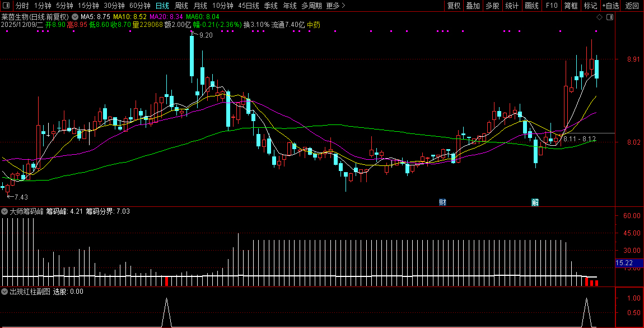
Task: Click the diamond icon above the chart
Action: [x=599, y=17]
